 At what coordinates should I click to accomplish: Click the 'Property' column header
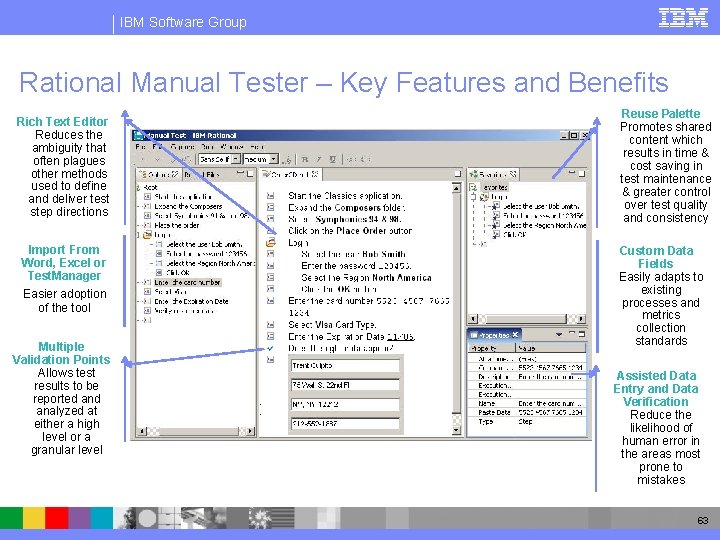(x=492, y=349)
